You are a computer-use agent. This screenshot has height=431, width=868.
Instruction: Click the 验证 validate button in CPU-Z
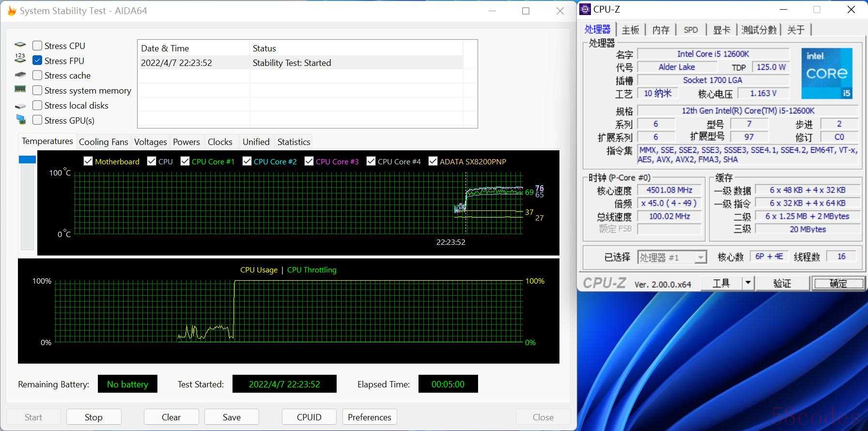(782, 283)
